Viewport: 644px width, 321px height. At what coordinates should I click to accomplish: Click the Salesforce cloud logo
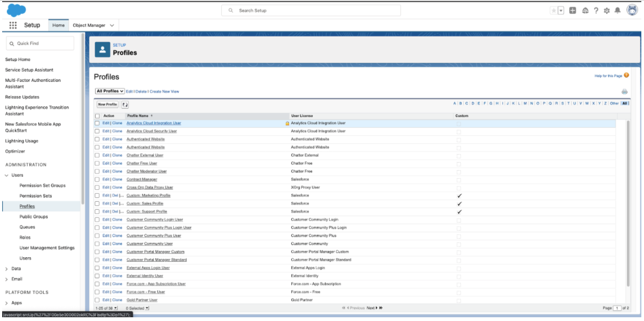[x=16, y=10]
